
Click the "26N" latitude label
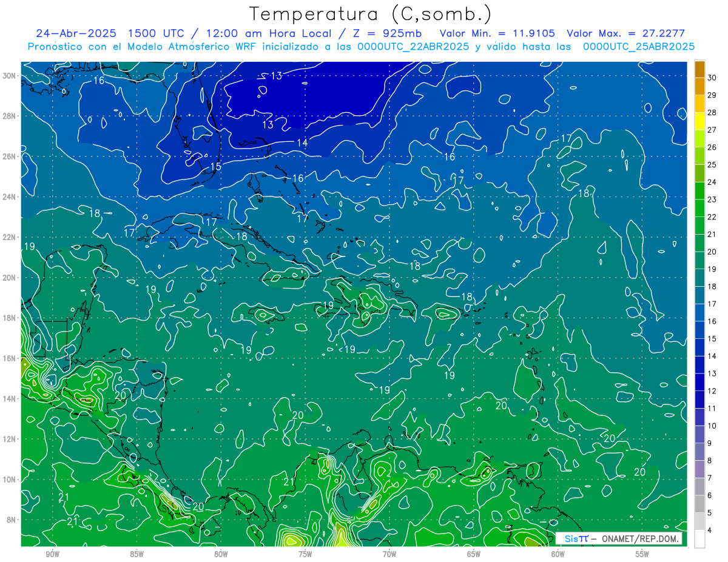click(x=9, y=156)
